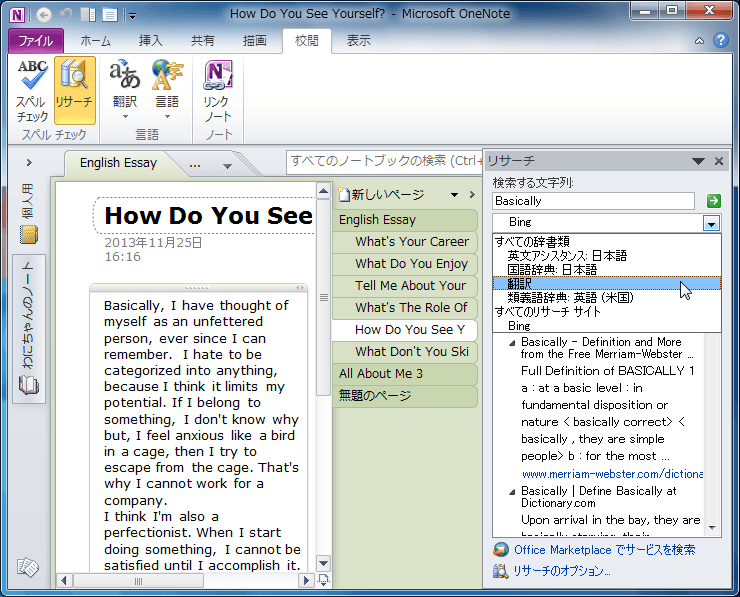Click the search string field containing Basically
This screenshot has width=740, height=597.
click(593, 201)
